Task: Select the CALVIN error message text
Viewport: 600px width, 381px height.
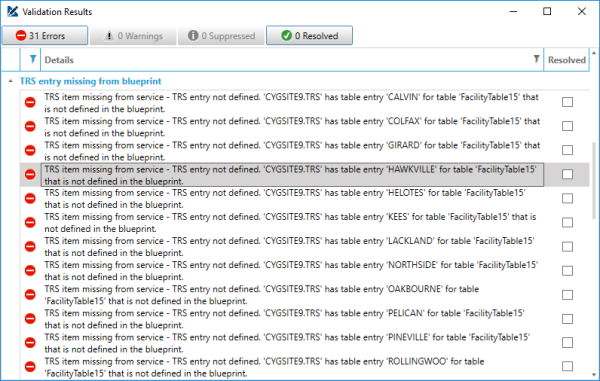Action: pyautogui.click(x=292, y=103)
